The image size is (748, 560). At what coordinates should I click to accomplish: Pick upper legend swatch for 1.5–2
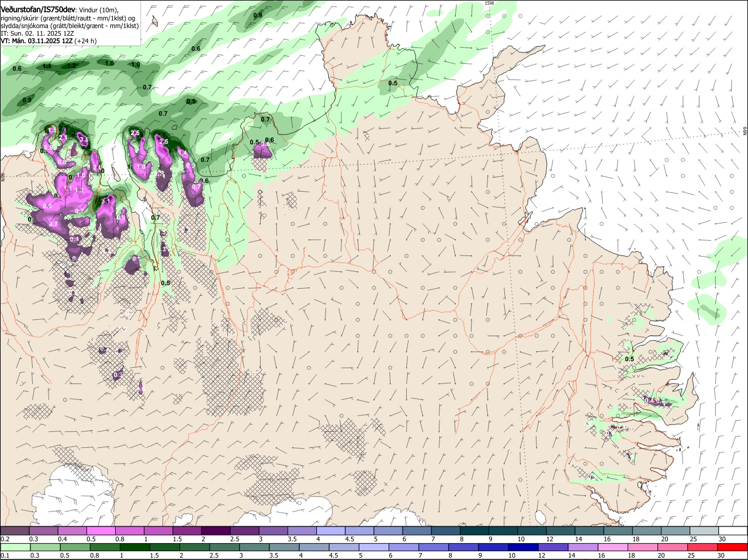(x=187, y=531)
